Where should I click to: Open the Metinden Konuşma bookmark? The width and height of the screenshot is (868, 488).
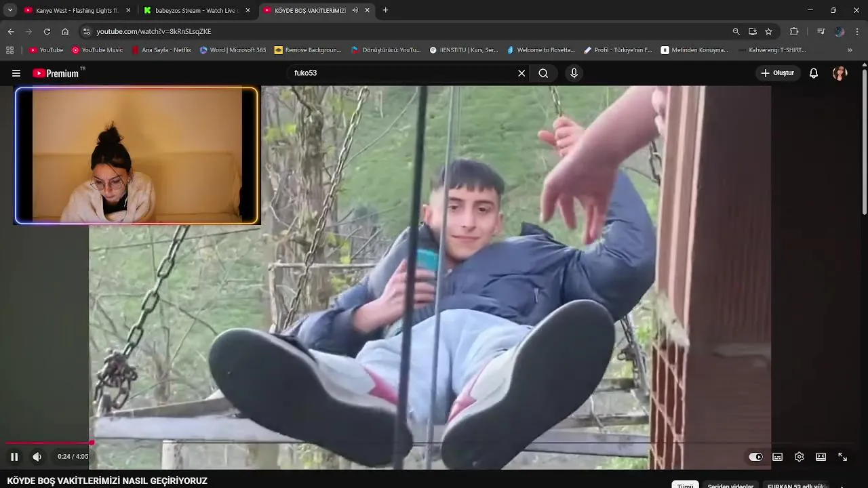click(x=695, y=50)
